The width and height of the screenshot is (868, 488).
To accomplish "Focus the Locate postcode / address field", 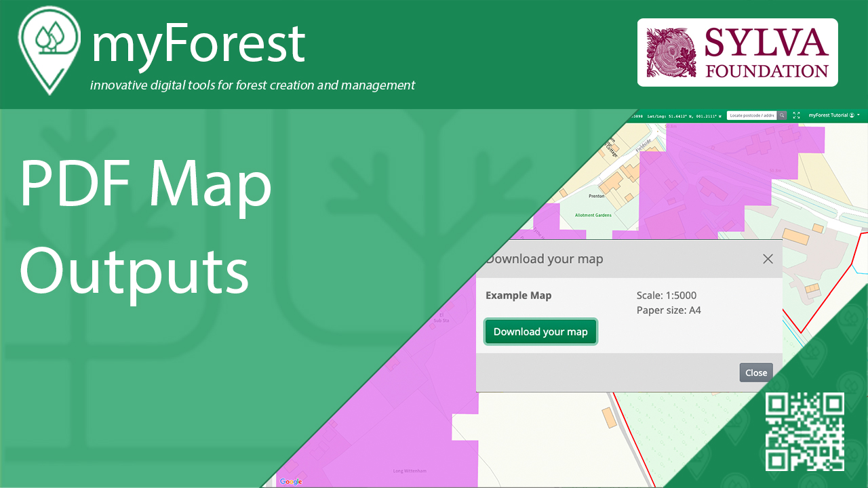I will (x=751, y=116).
